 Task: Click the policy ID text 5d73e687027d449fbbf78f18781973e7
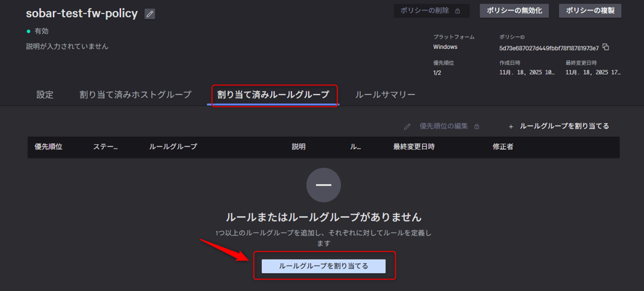549,48
